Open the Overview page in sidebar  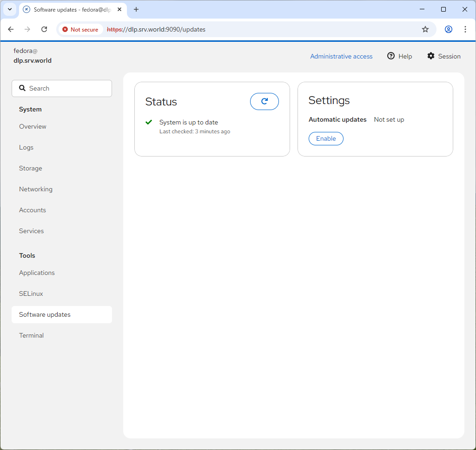[x=33, y=126]
